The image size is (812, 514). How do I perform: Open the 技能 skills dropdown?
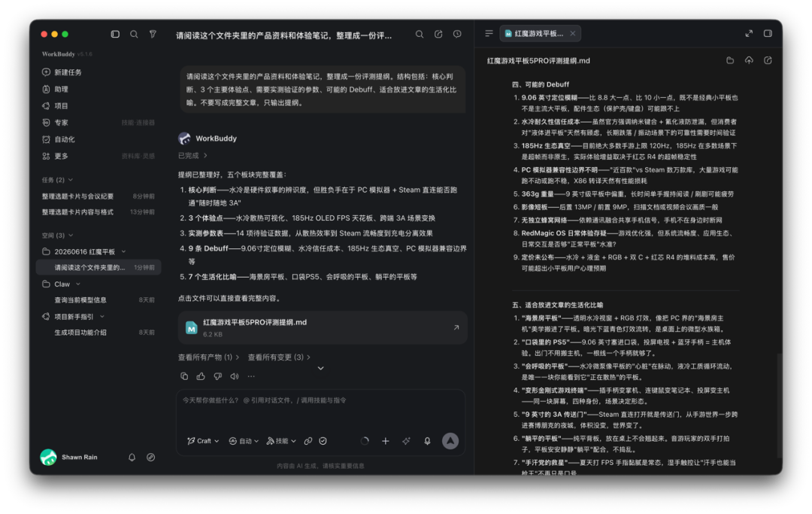click(281, 441)
